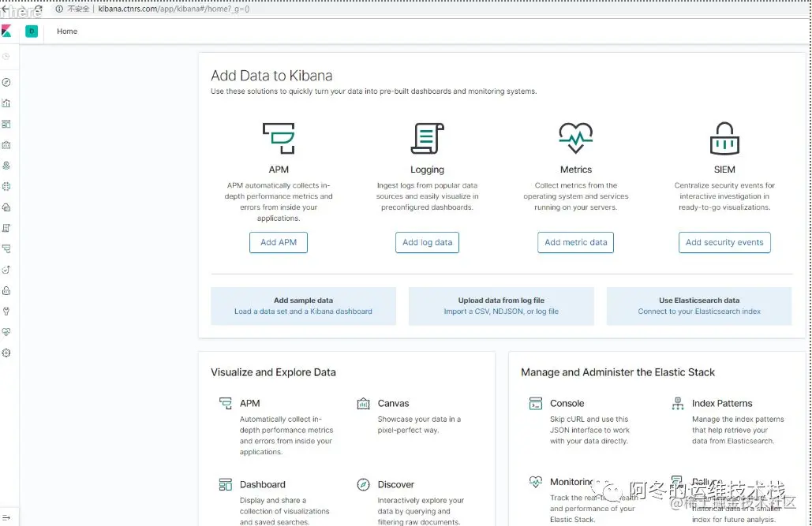This screenshot has width=812, height=526.
Task: Open Infrastructure icon in sidebar
Action: [x=6, y=207]
